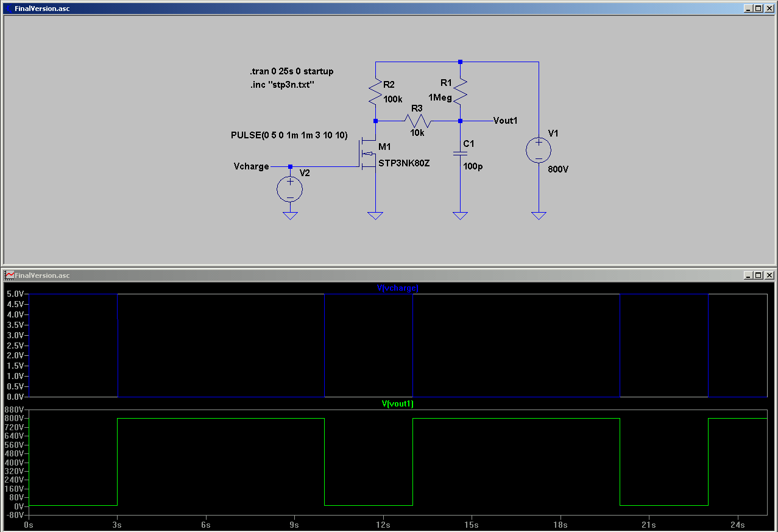Select the V1 800V voltage source
778x532 pixels.
point(539,150)
